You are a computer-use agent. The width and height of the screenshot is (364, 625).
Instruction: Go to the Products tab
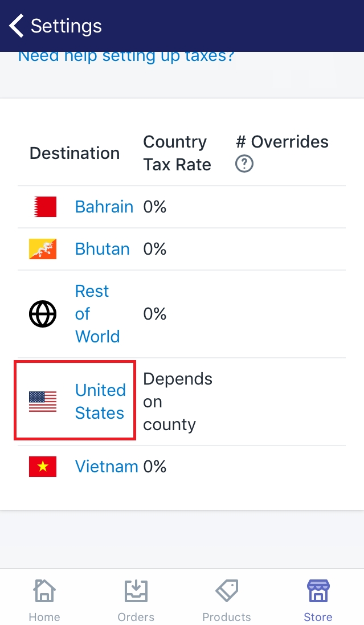click(x=227, y=600)
